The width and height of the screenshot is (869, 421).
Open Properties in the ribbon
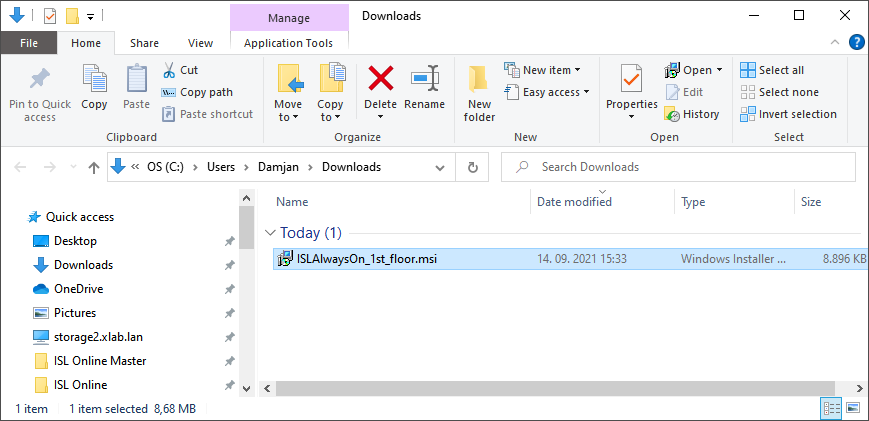(x=631, y=80)
